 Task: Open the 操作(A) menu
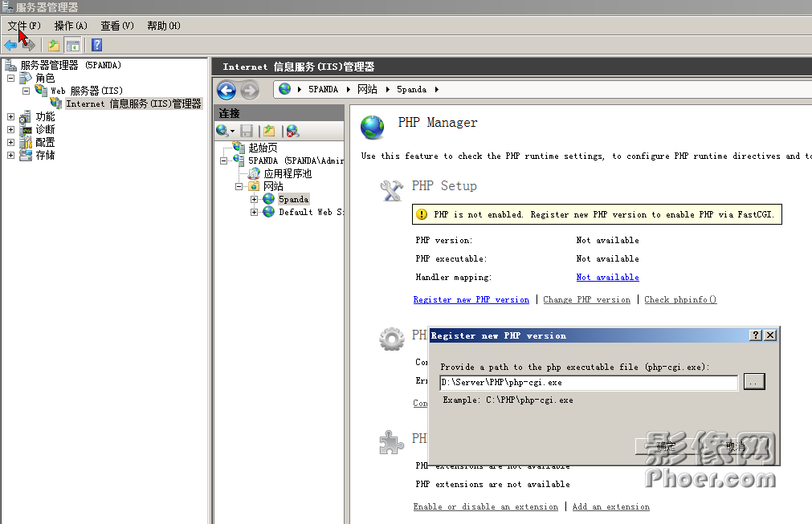[x=71, y=26]
